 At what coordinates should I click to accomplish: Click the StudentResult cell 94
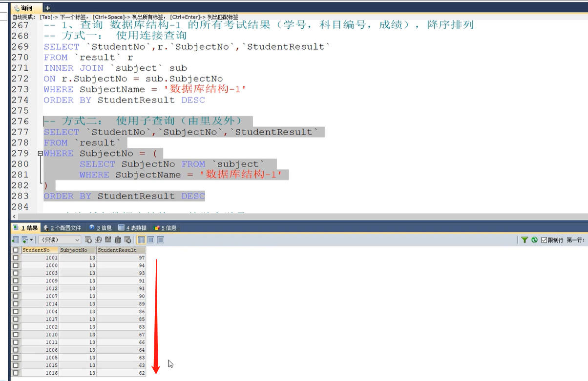(x=121, y=265)
